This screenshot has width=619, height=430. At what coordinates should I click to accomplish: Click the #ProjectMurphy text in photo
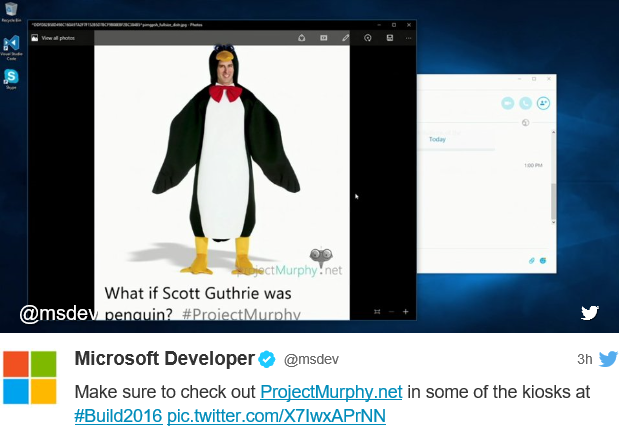[241, 315]
